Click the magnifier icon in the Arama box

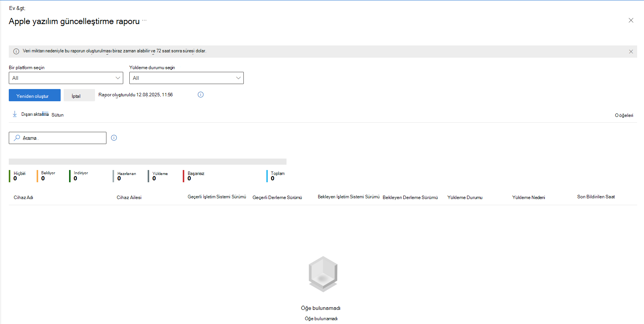tap(17, 138)
